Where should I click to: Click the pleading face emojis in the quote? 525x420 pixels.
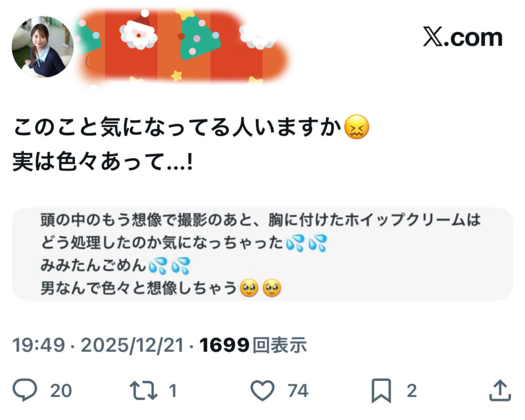click(260, 288)
